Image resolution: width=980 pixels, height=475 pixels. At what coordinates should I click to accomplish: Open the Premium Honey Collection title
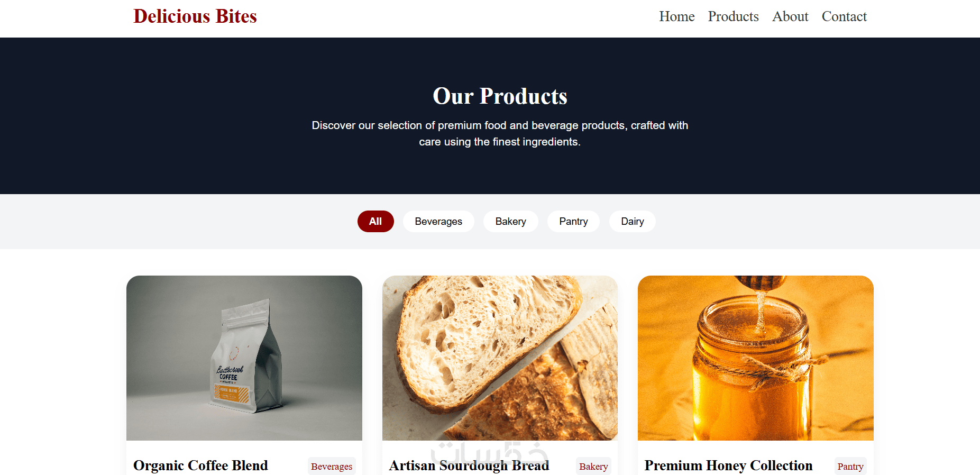pos(728,465)
